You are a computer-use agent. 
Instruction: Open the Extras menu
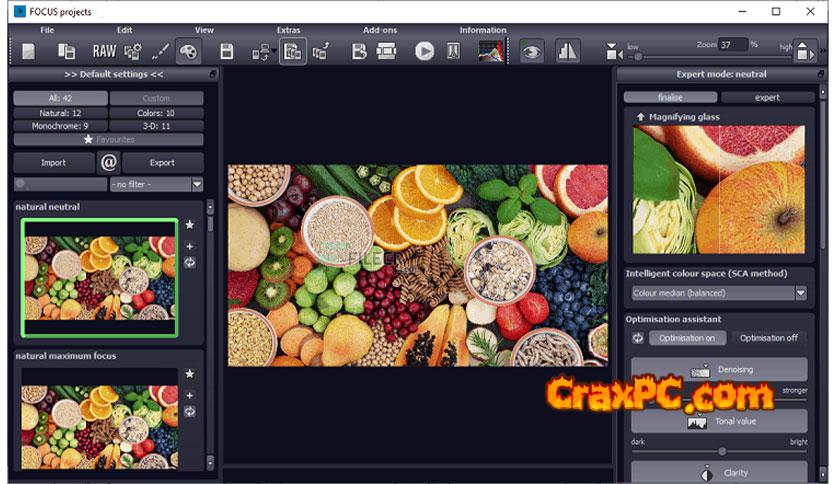(288, 30)
